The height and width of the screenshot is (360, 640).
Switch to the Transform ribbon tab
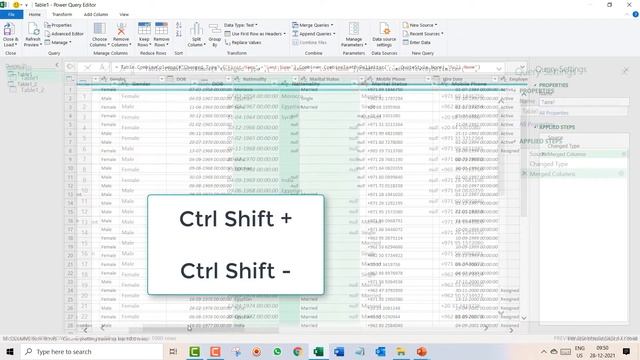click(62, 14)
